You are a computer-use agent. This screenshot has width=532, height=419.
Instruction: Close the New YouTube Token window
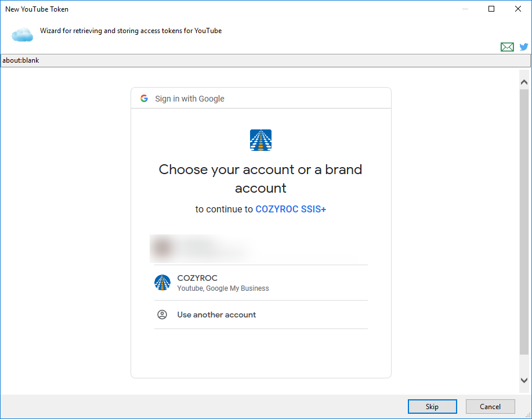517,9
